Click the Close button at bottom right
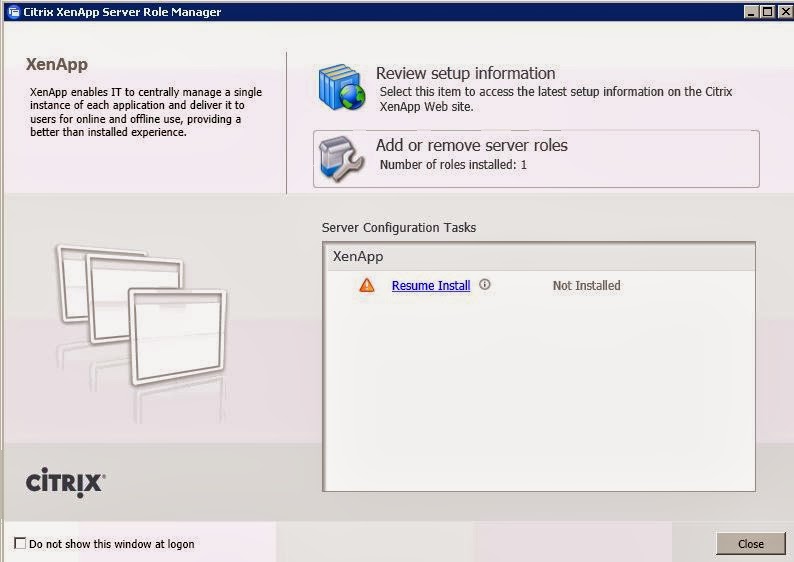 [x=751, y=544]
